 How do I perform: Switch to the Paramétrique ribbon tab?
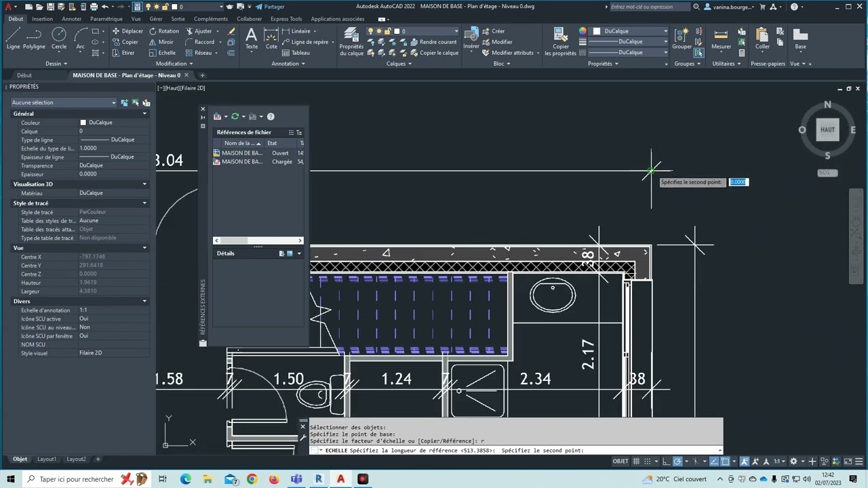point(106,19)
